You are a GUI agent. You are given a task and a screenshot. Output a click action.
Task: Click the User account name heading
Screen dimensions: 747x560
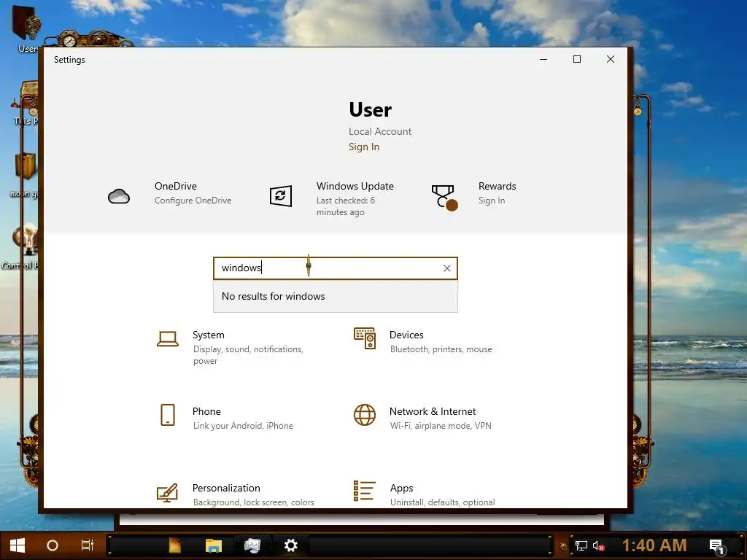coord(370,109)
